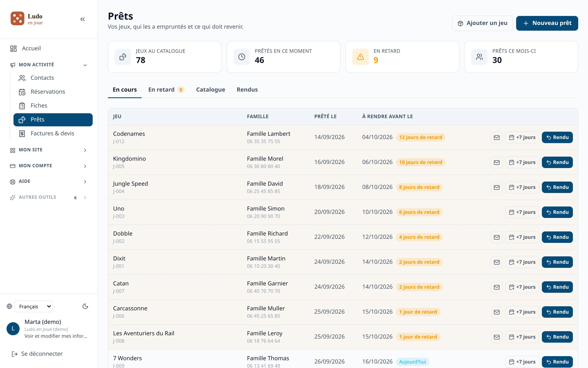Image resolution: width=588 pixels, height=368 pixels.
Task: Extend Les Aventuriers du Rail by +7 jours
Action: pos(522,337)
